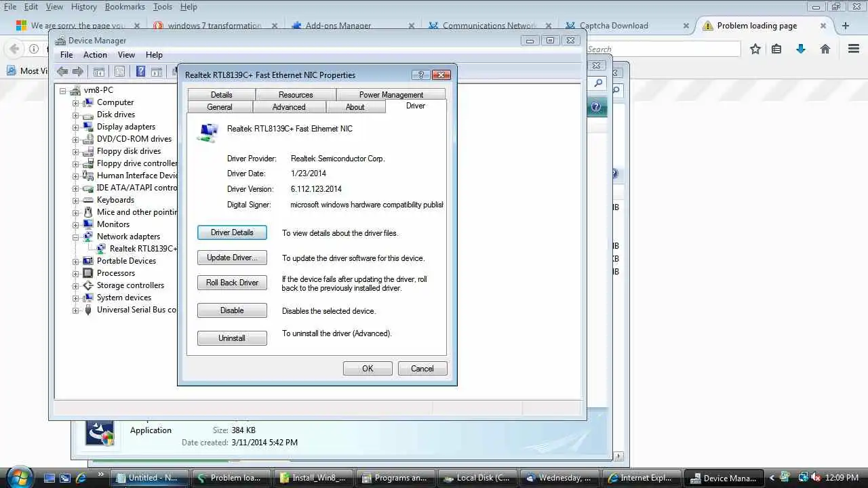Viewport: 868px width, 488px height.
Task: Click the console tree icon in Device Manager toolbar
Action: click(99, 71)
